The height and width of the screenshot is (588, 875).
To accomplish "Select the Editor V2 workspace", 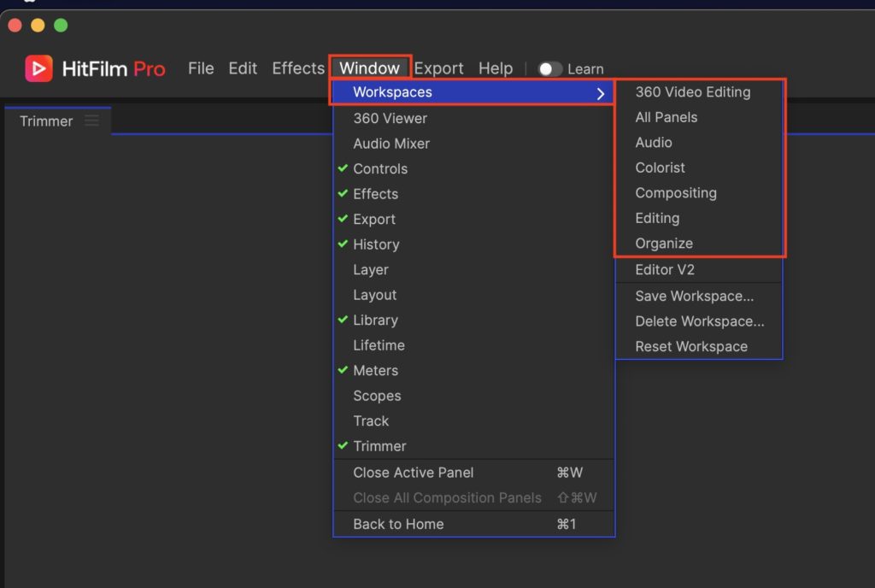I will [699, 269].
